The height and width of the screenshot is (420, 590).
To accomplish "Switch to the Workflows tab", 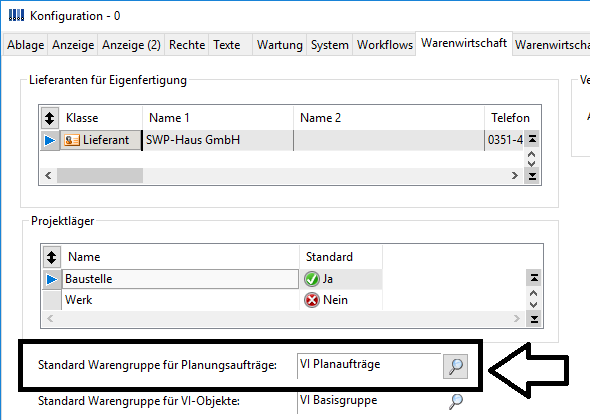I will point(385,45).
